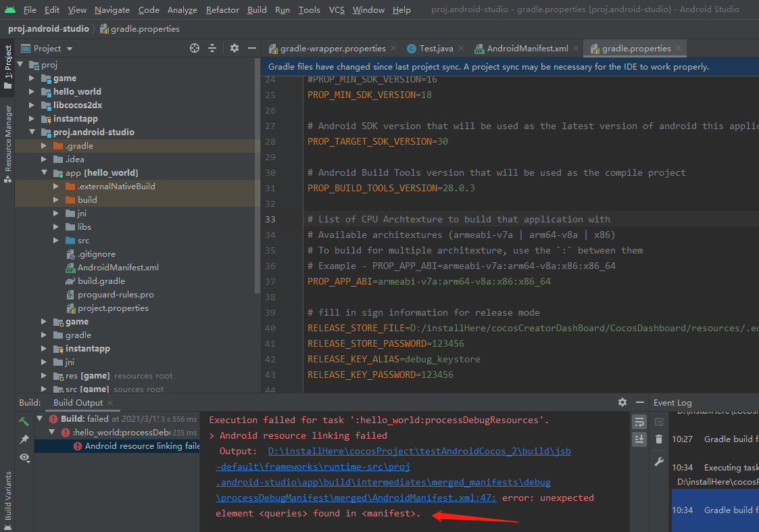Expand the libcocos2dx module folder
This screenshot has height=532, width=759.
click(x=31, y=105)
